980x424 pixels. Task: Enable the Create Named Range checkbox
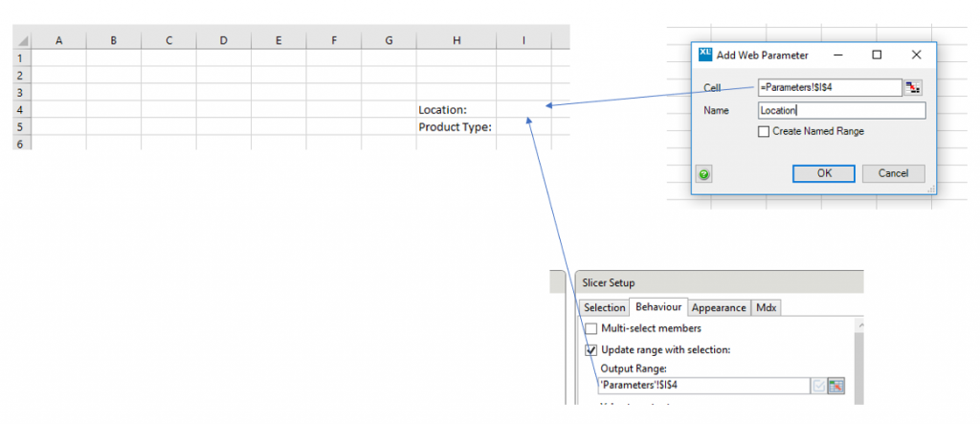[764, 131]
